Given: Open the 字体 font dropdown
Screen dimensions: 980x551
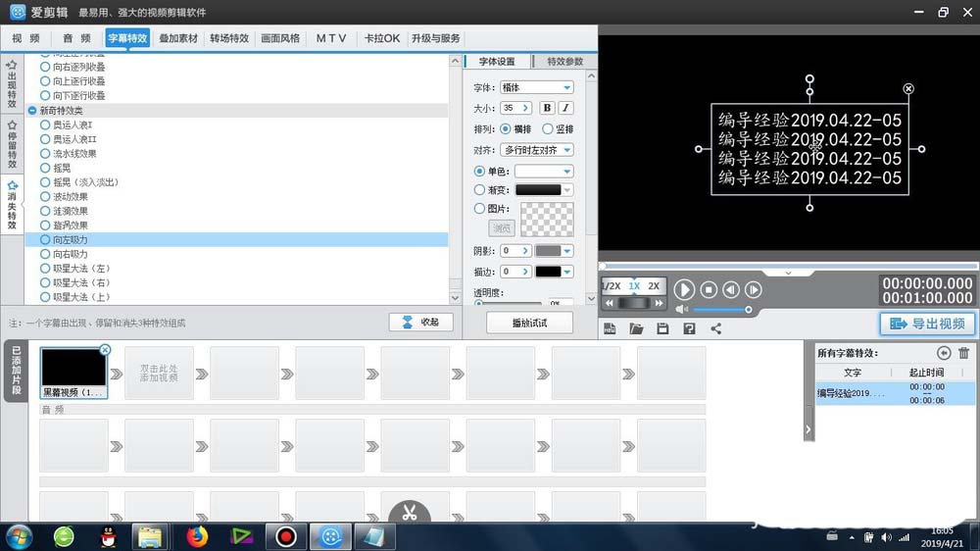Looking at the screenshot, I should (566, 87).
